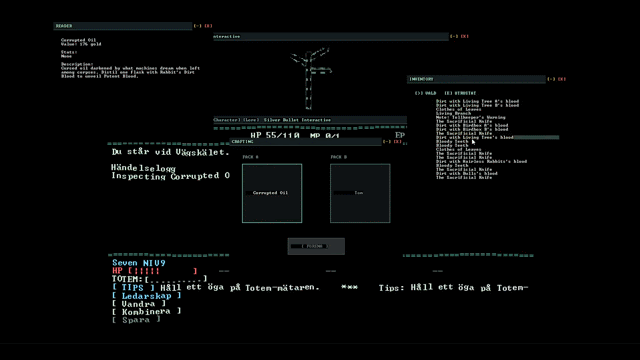Minimize the Reader window with [-]
Image resolution: width=640 pixels, height=360 pixels.
[198, 26]
